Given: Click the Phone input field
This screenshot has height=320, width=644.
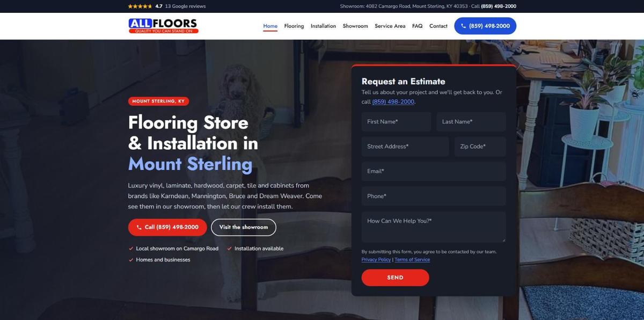Looking at the screenshot, I should [x=434, y=196].
